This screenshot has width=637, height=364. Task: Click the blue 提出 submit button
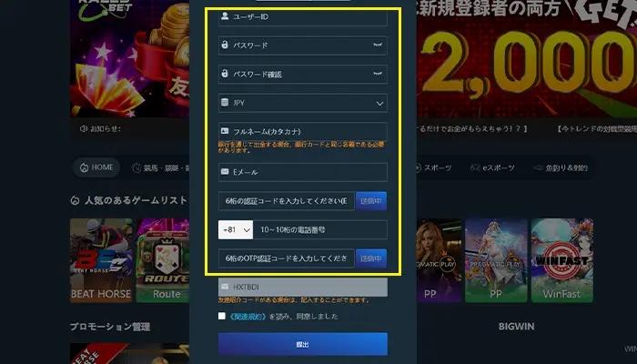point(303,344)
